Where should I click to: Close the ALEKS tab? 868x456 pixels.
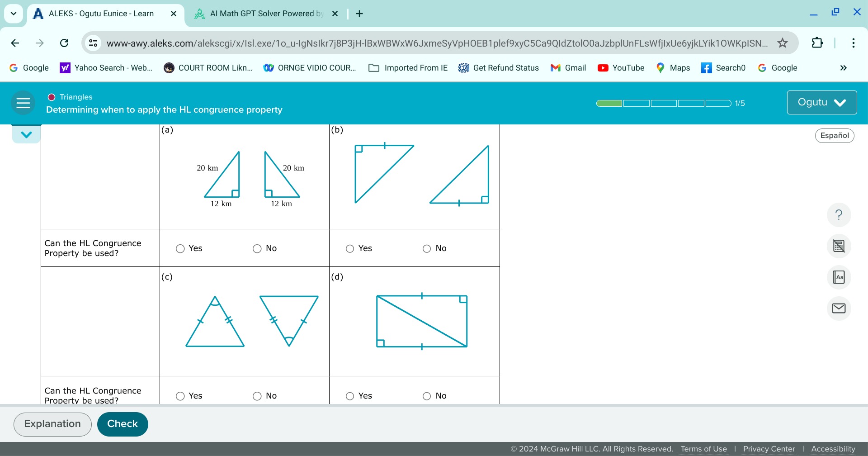(x=174, y=14)
